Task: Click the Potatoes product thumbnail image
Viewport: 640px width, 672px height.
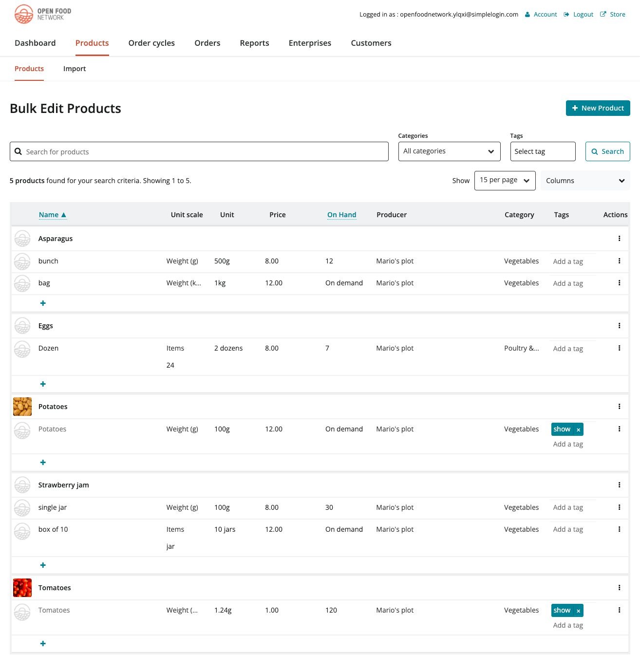Action: pos(22,407)
